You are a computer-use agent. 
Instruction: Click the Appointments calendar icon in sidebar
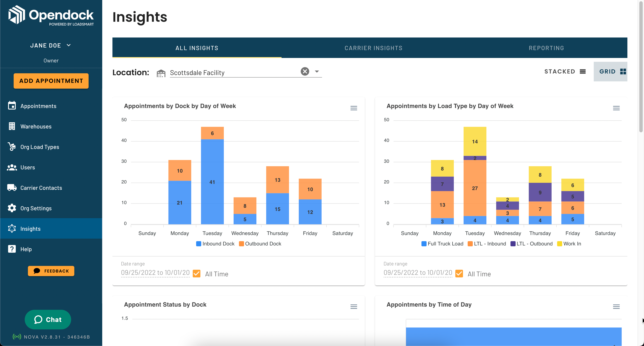tap(12, 106)
